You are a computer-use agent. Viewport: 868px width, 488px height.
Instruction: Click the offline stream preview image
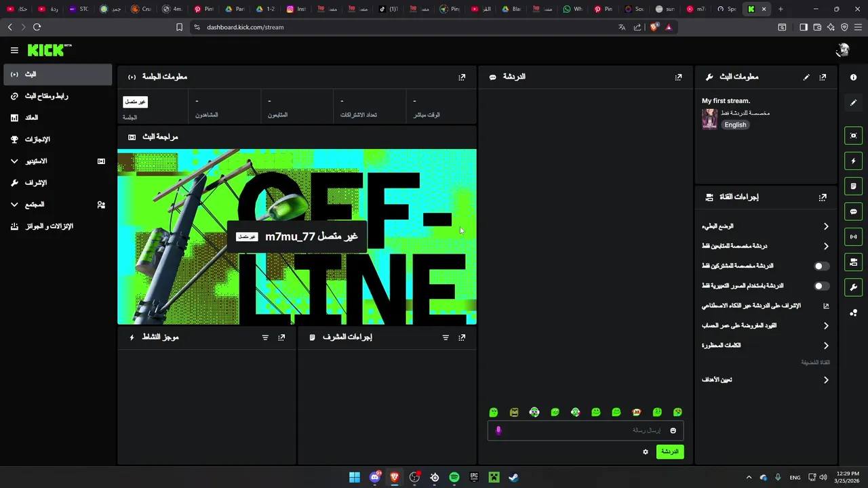point(297,237)
